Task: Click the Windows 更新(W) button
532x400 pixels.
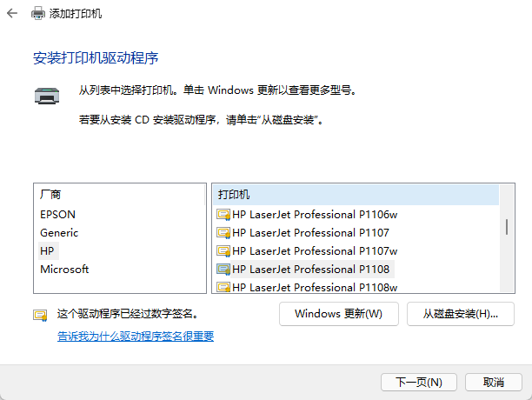Action: (338, 313)
